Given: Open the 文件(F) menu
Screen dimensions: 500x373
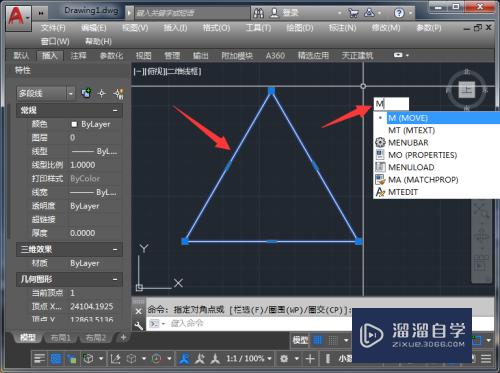Looking at the screenshot, I should click(x=53, y=28).
